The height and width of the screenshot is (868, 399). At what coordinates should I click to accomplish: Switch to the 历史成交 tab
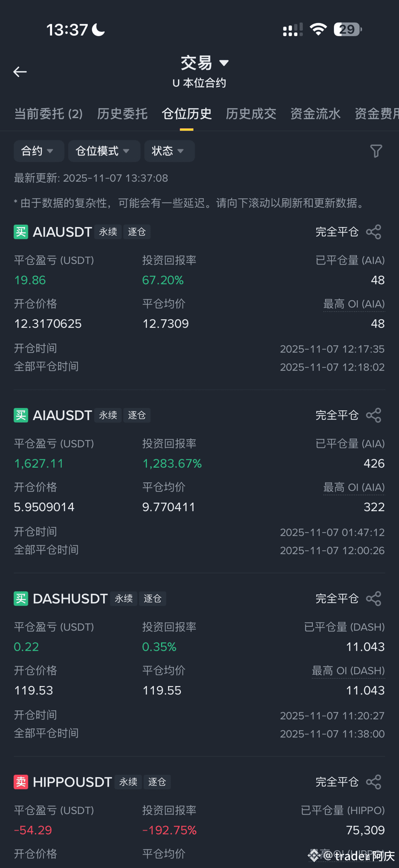coord(251,114)
